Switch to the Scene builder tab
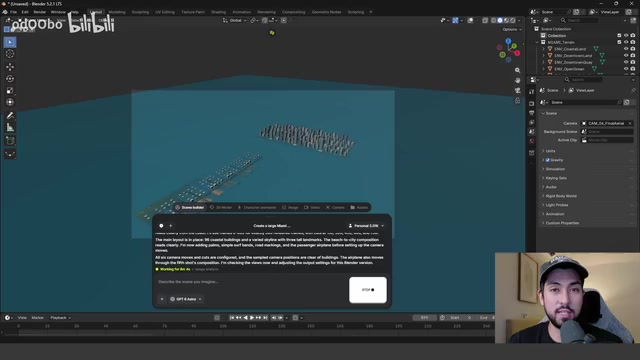The image size is (640, 360). coord(190,207)
